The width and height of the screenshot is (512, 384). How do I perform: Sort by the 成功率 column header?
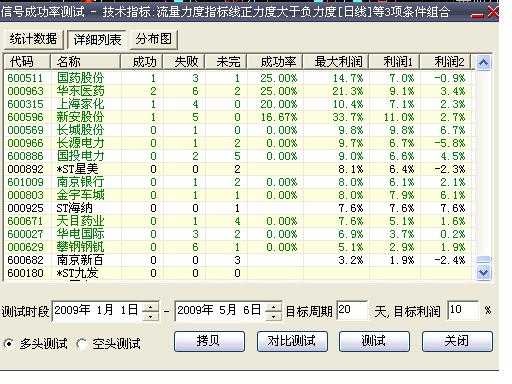pyautogui.click(x=275, y=62)
